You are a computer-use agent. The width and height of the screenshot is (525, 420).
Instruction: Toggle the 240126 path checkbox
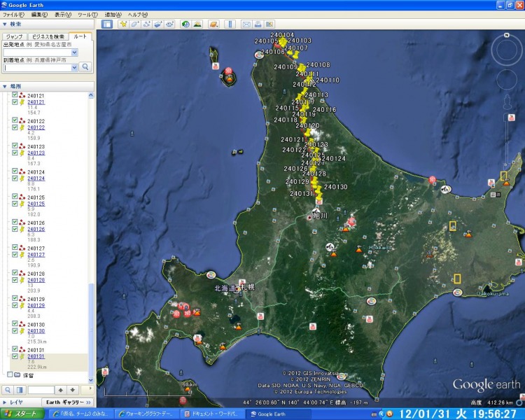[x=15, y=222]
